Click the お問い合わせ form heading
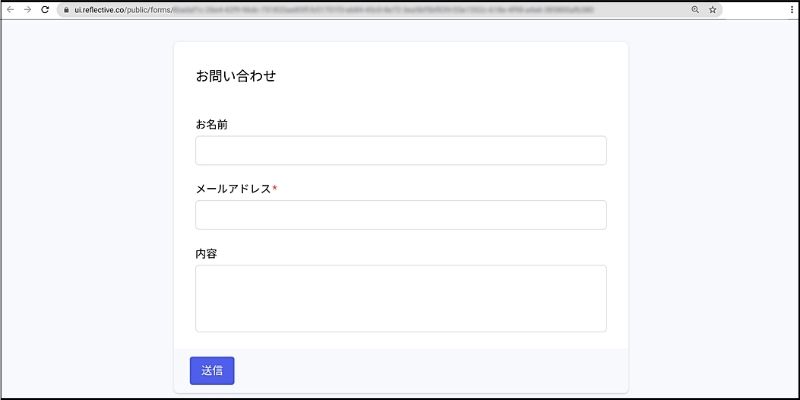Image resolution: width=800 pixels, height=400 pixels. pos(236,77)
